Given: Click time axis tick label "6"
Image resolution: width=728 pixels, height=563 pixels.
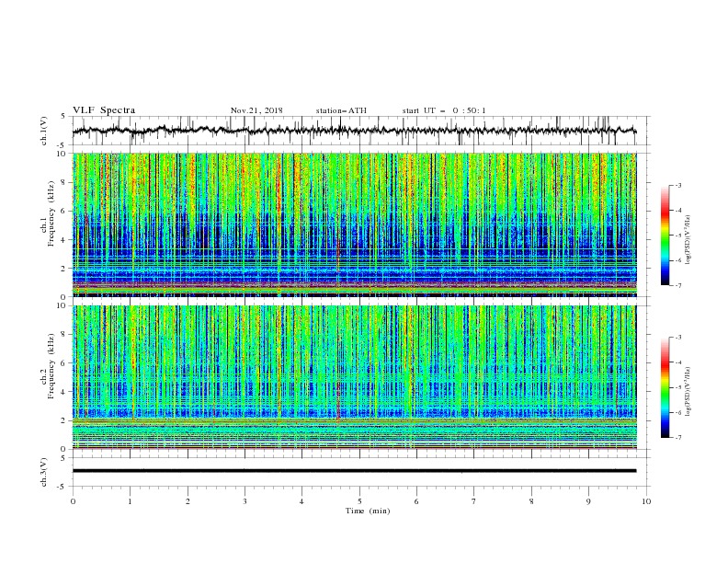Looking at the screenshot, I should pos(417,501).
